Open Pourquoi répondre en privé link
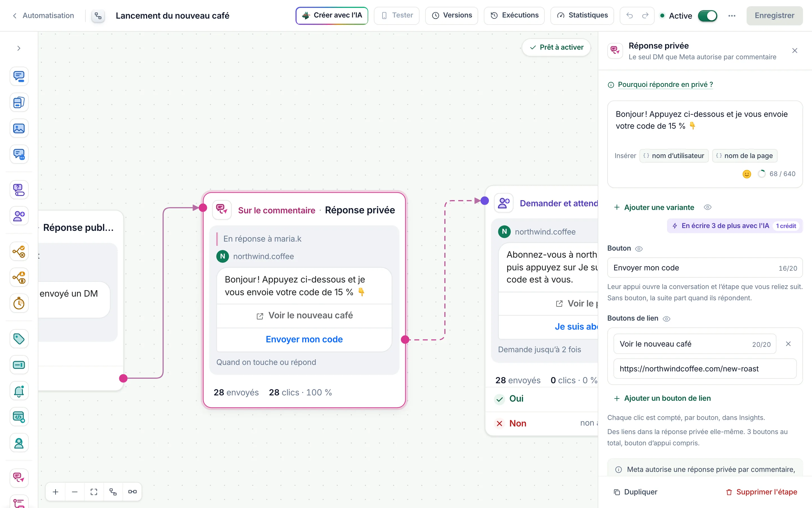Screen dimensions: 812x508 (x=665, y=84)
